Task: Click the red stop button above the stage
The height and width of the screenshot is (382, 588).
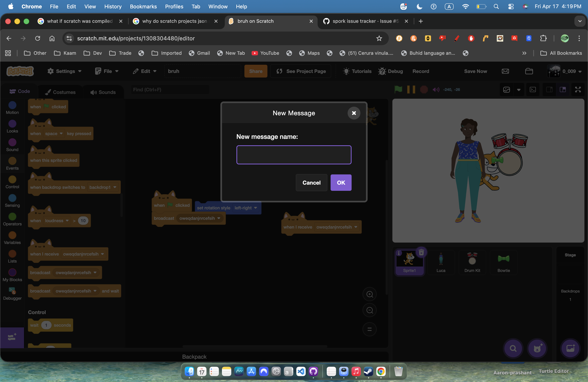Action: [424, 89]
